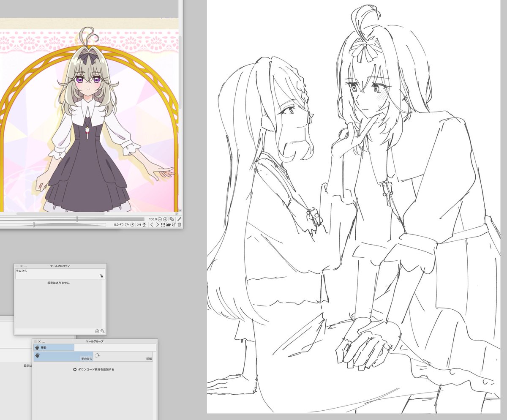Zoom in the Sub View image
The height and width of the screenshot is (420, 507).
(165, 219)
